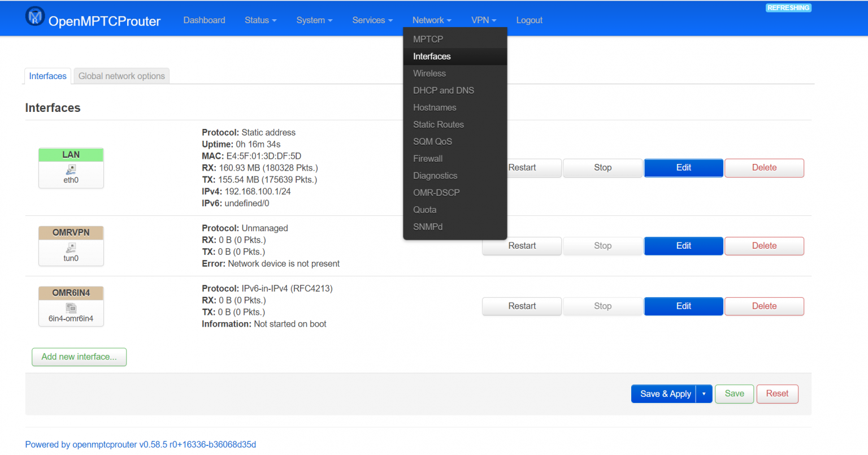Viewport: 868px width, 455px height.
Task: Click Edit for the LAN interface
Action: pos(683,168)
